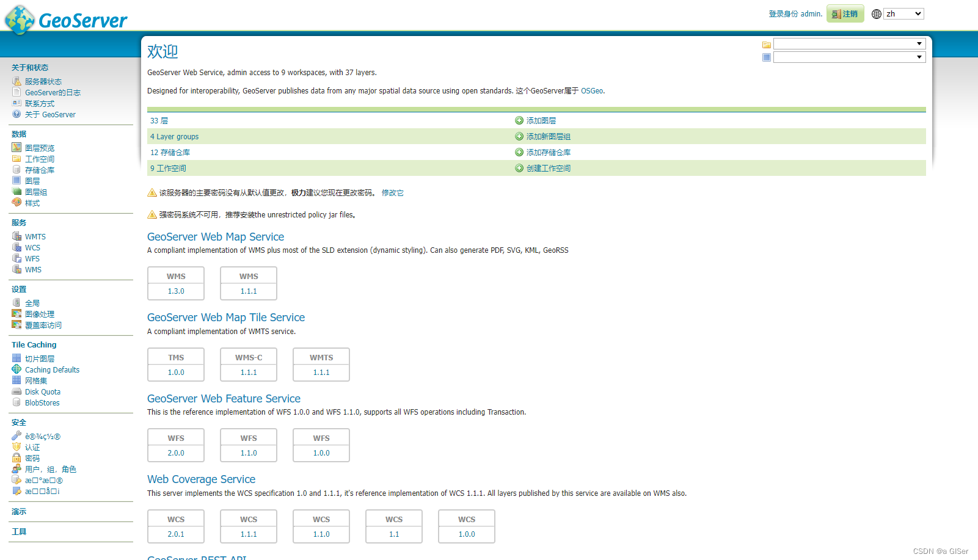This screenshot has height=560, width=978.
Task: Click the 注销 logout button
Action: pos(845,13)
